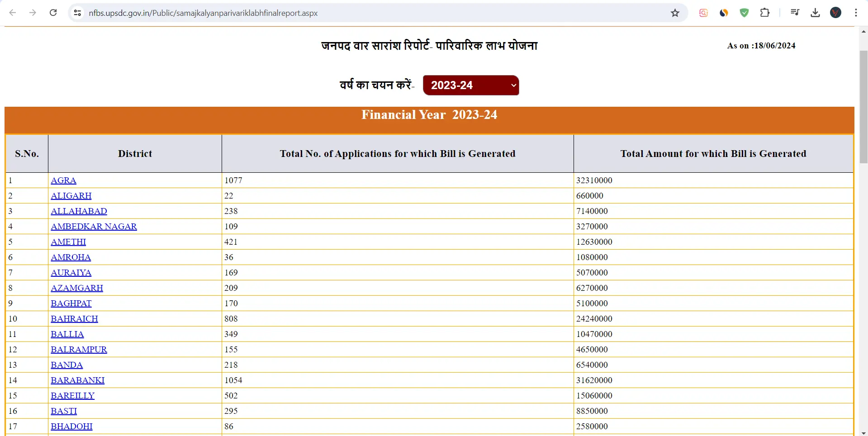Open the Chrome three-dot menu
Screen dimensions: 868x436
pyautogui.click(x=856, y=13)
